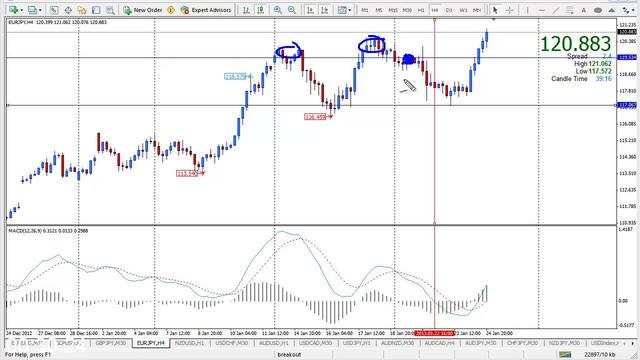The height and width of the screenshot is (360, 640).
Task: Open the NZDUSD,H1 chart tab
Action: pyautogui.click(x=189, y=343)
